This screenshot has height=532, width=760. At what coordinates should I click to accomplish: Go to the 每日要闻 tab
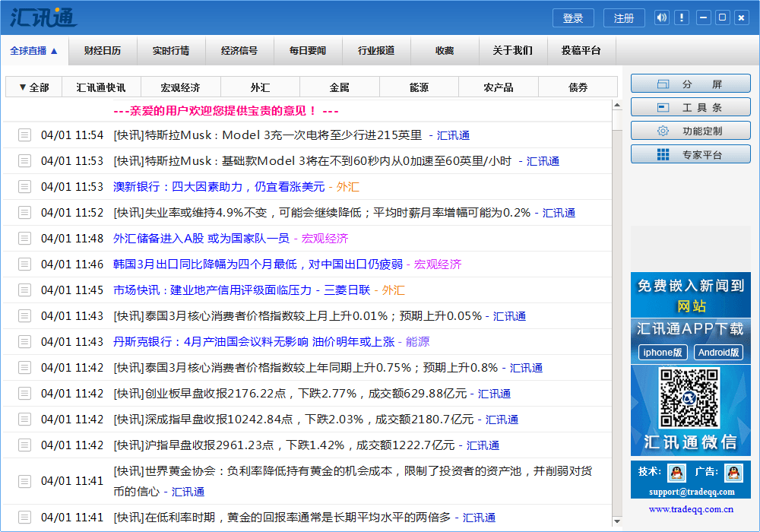click(308, 50)
